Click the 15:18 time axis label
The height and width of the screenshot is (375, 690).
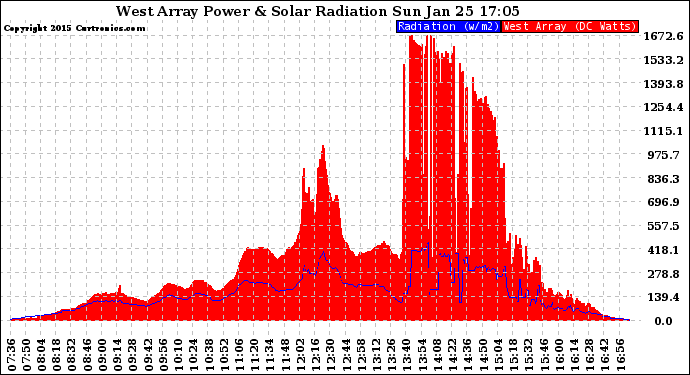(x=513, y=355)
